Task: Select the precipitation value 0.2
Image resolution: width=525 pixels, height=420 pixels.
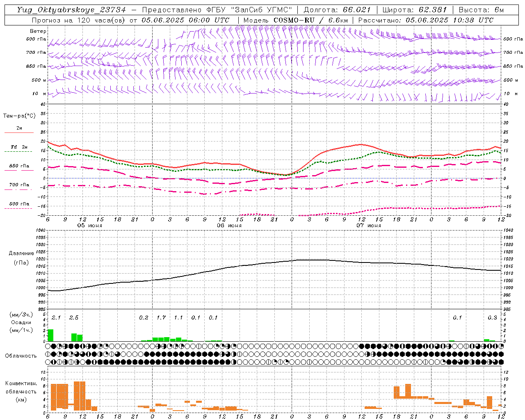Action: [144, 317]
